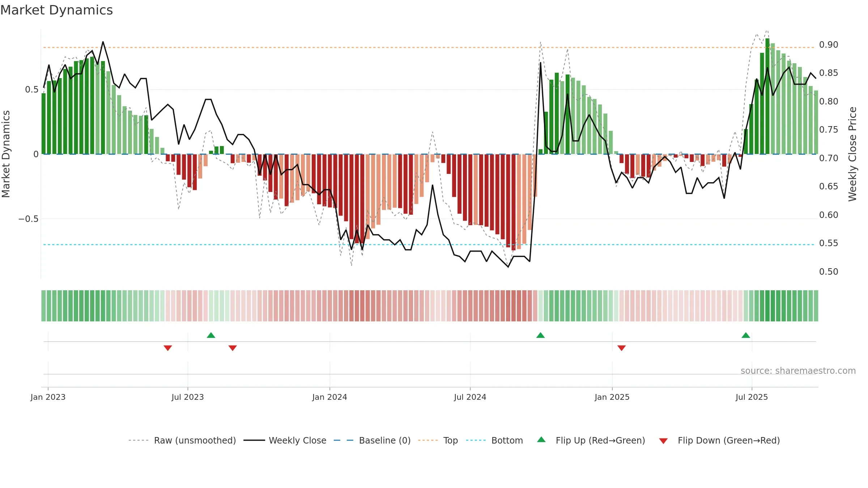
Task: Click the 0.50 price axis tick
Action: pyautogui.click(x=829, y=272)
